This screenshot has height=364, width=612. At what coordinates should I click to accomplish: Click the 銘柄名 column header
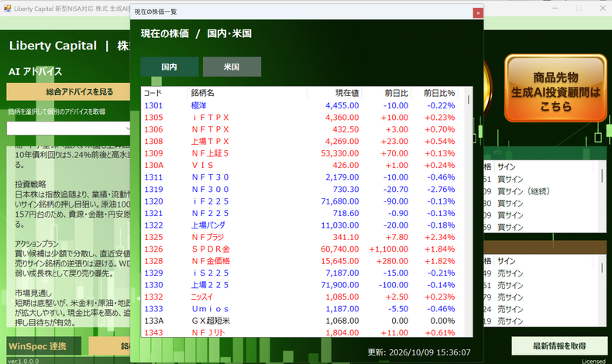click(247, 93)
